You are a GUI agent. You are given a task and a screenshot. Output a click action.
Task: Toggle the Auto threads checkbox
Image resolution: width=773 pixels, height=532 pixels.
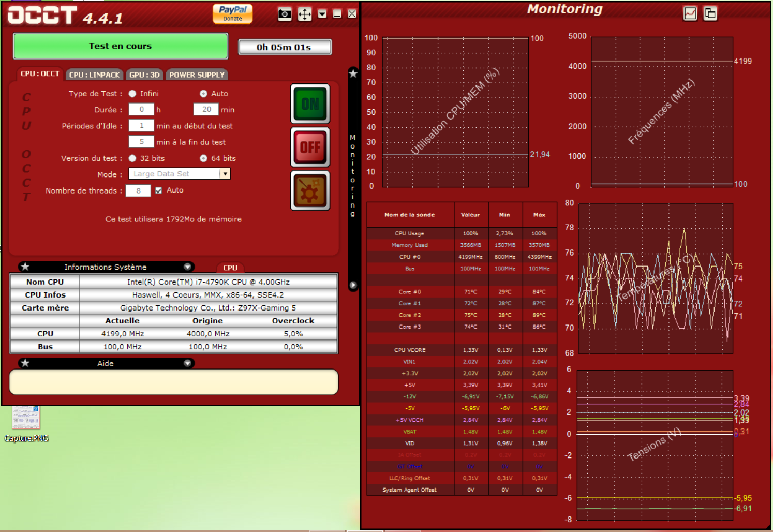tap(159, 190)
